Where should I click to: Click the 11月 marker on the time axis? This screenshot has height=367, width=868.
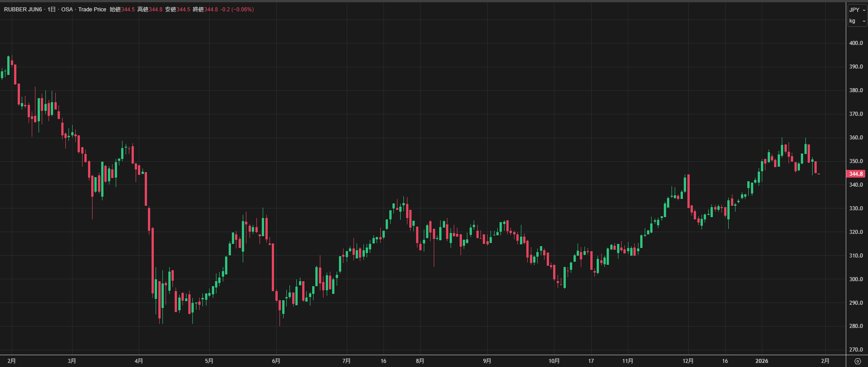tap(628, 361)
